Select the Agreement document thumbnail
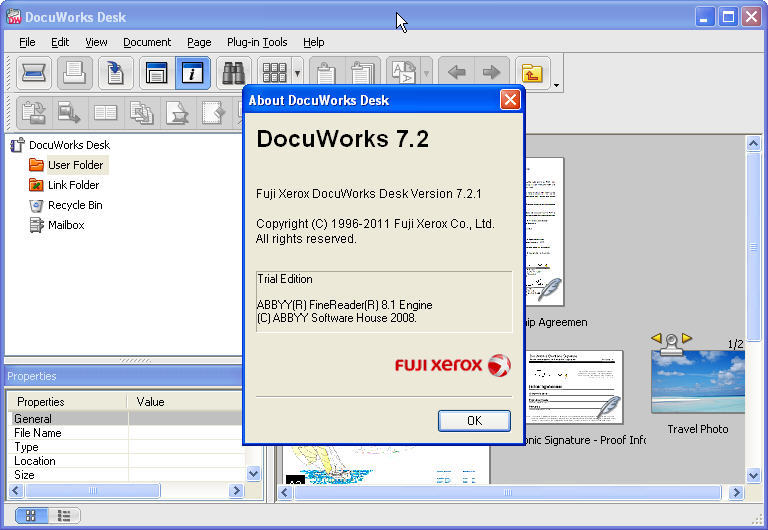 pos(544,232)
